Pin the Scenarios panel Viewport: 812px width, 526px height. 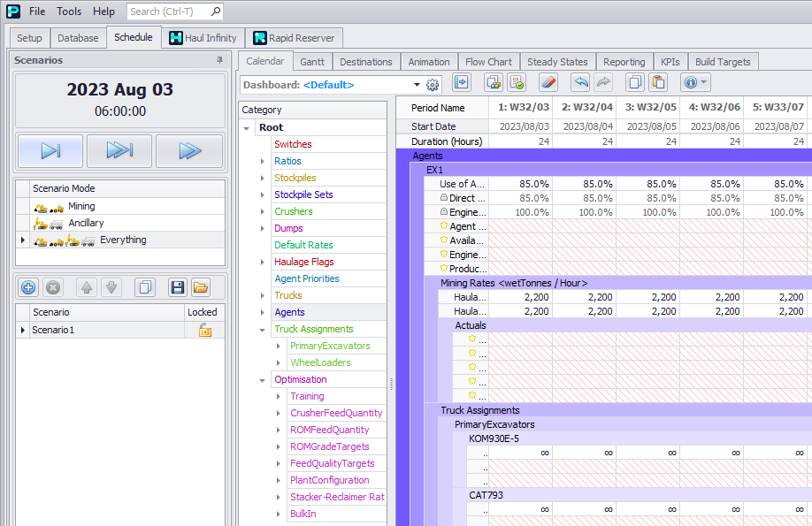pos(219,60)
